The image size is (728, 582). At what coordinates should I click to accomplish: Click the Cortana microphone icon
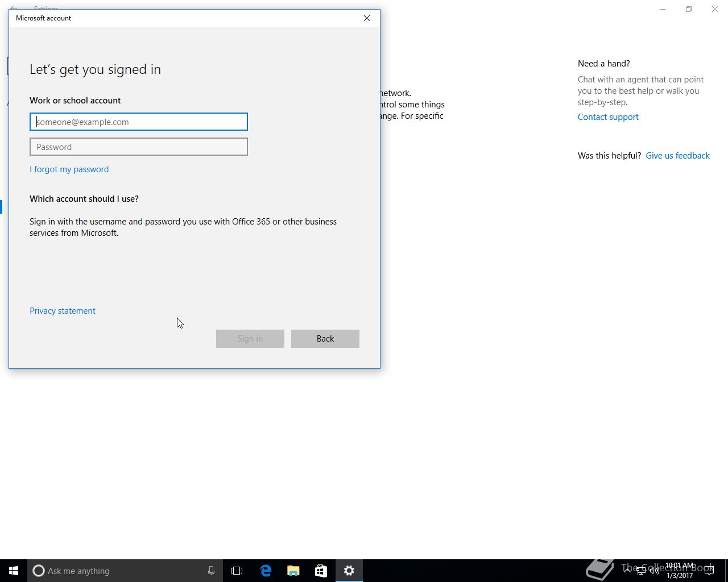[211, 571]
